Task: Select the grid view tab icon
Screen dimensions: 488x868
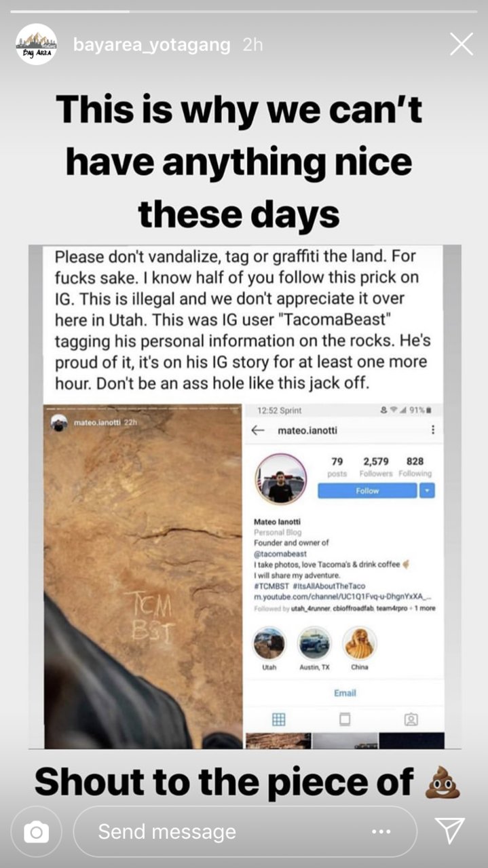Action: tap(278, 719)
